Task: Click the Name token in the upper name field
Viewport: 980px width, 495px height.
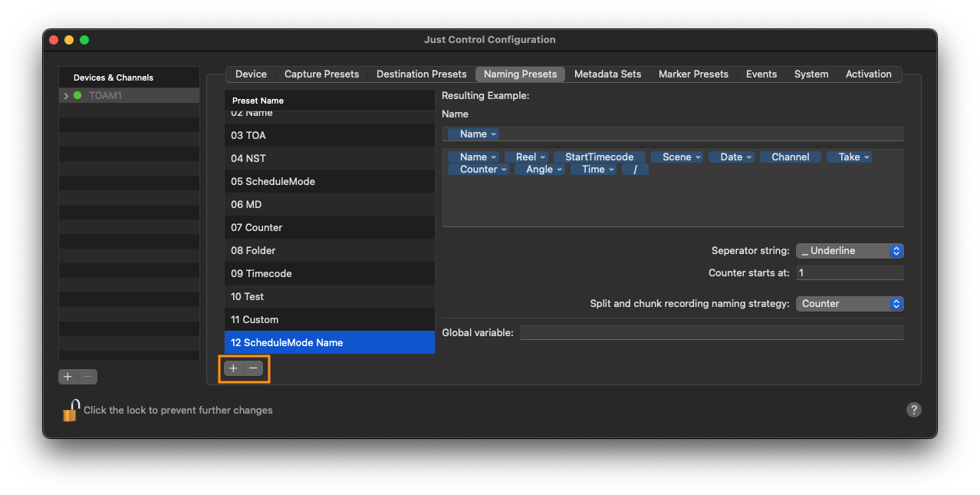Action: coord(473,134)
